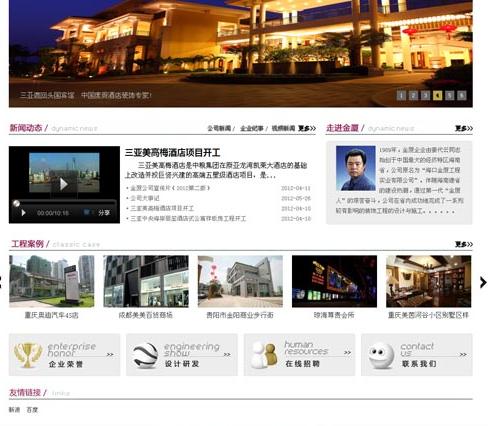The height and width of the screenshot is (426, 488).
Task: Go to banner slide 5
Action: point(449,96)
